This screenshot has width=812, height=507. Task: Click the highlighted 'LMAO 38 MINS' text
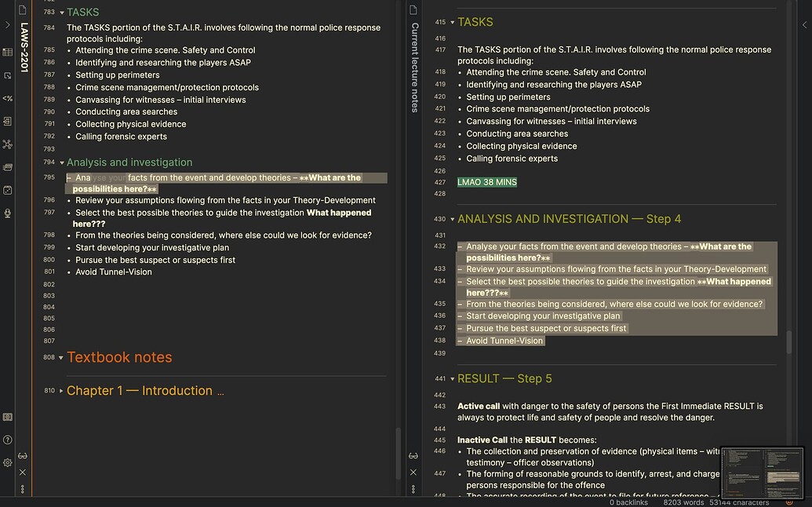pyautogui.click(x=486, y=182)
